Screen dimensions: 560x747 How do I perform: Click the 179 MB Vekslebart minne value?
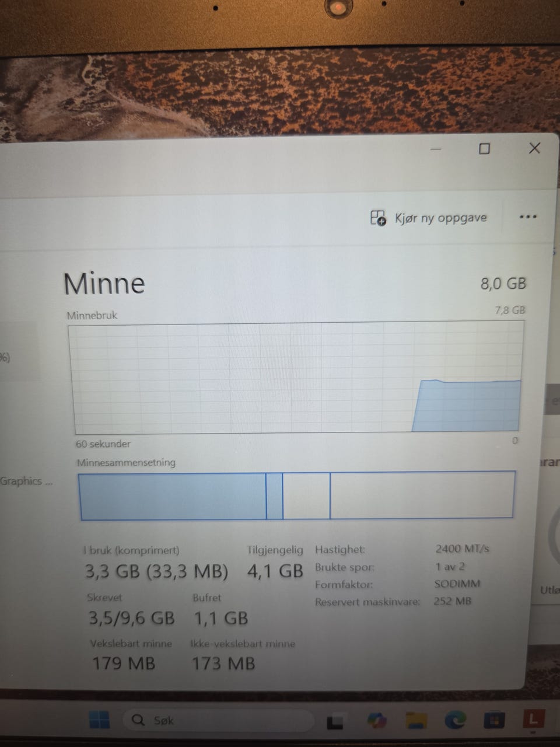(124, 664)
